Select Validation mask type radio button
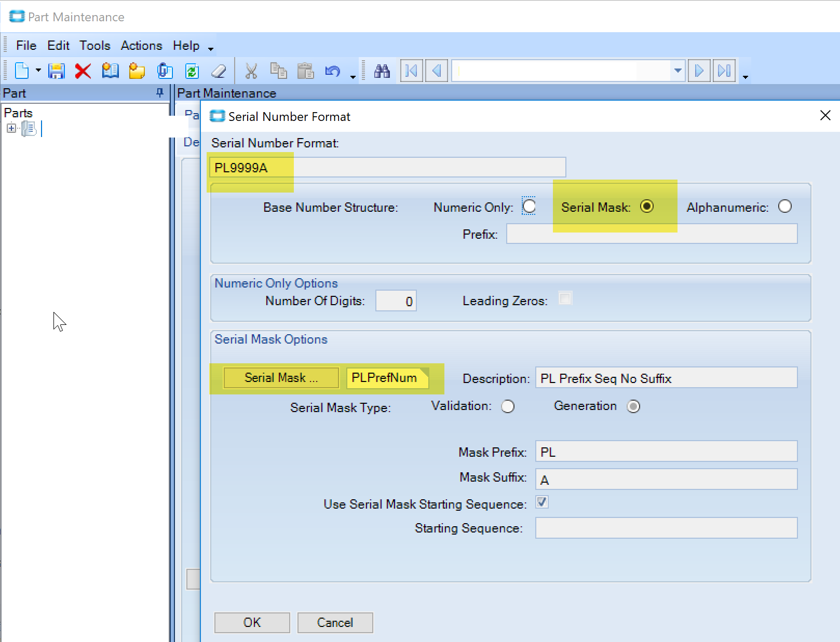This screenshot has width=840, height=642. tap(508, 406)
